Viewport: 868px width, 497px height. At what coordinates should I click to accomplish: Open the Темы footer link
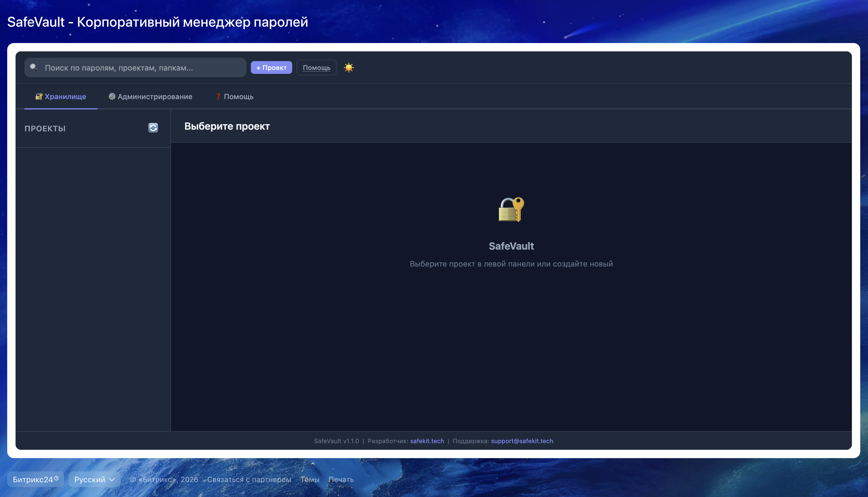click(x=310, y=479)
